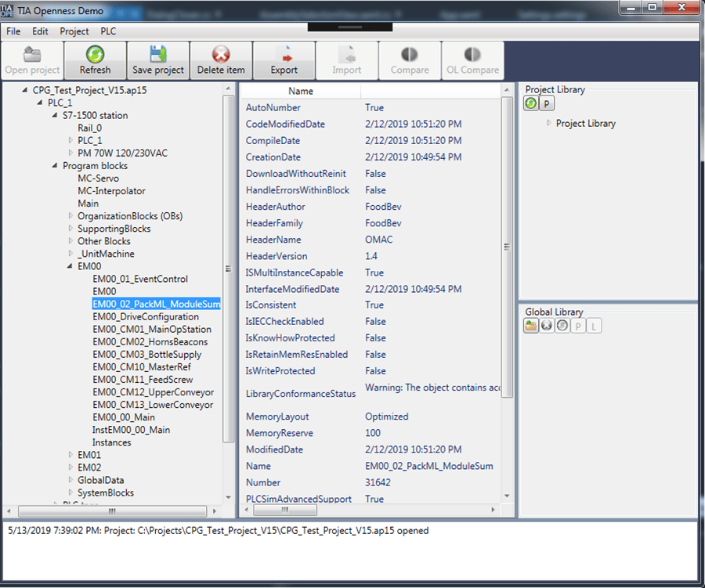Image resolution: width=705 pixels, height=588 pixels.
Task: Open the File menu
Action: (13, 31)
